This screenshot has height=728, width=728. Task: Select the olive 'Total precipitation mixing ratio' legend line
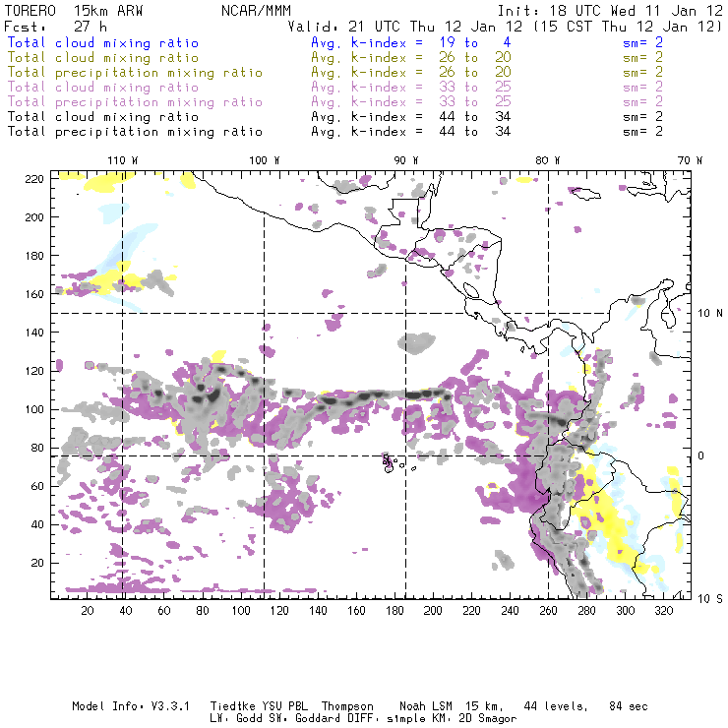(135, 73)
